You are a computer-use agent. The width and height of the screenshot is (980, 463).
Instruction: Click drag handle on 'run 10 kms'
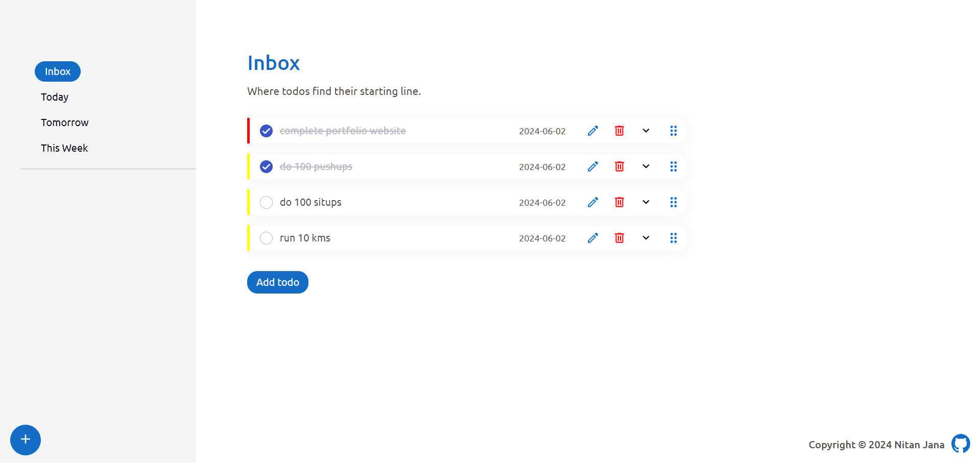(673, 238)
